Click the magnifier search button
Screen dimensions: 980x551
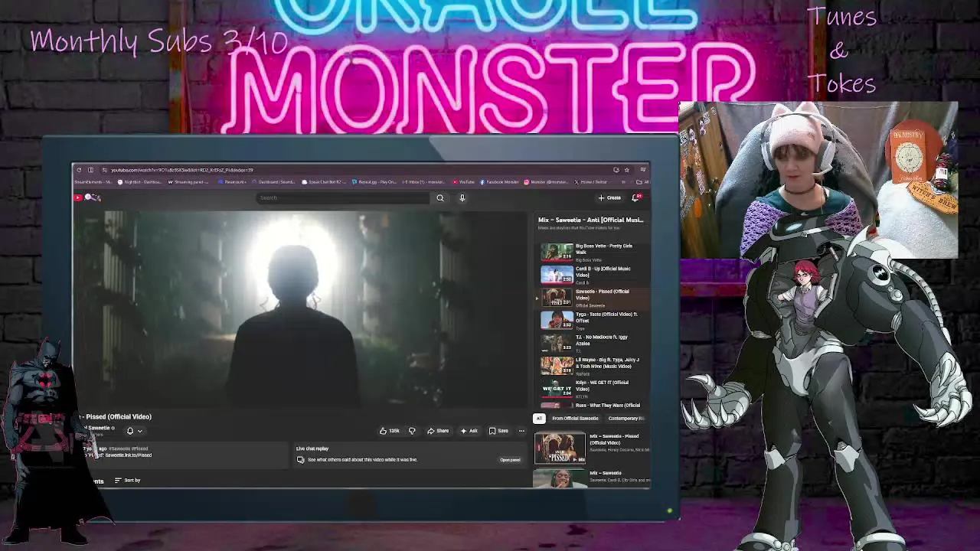click(440, 197)
